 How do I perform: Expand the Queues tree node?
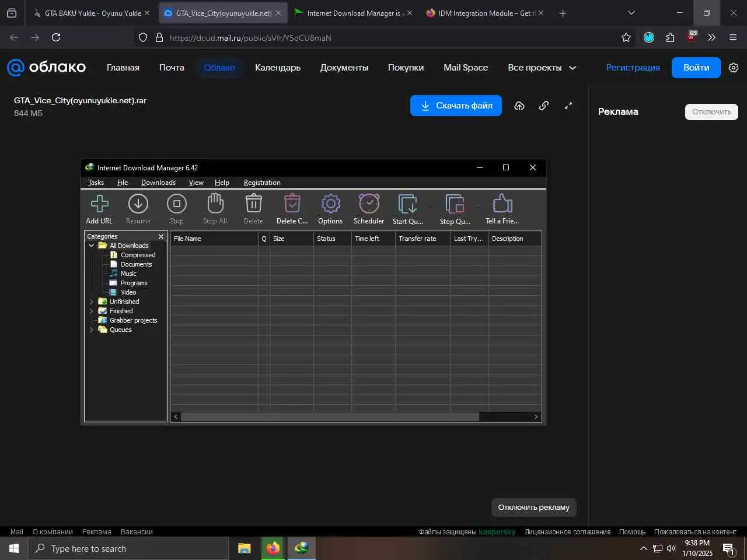pyautogui.click(x=91, y=330)
